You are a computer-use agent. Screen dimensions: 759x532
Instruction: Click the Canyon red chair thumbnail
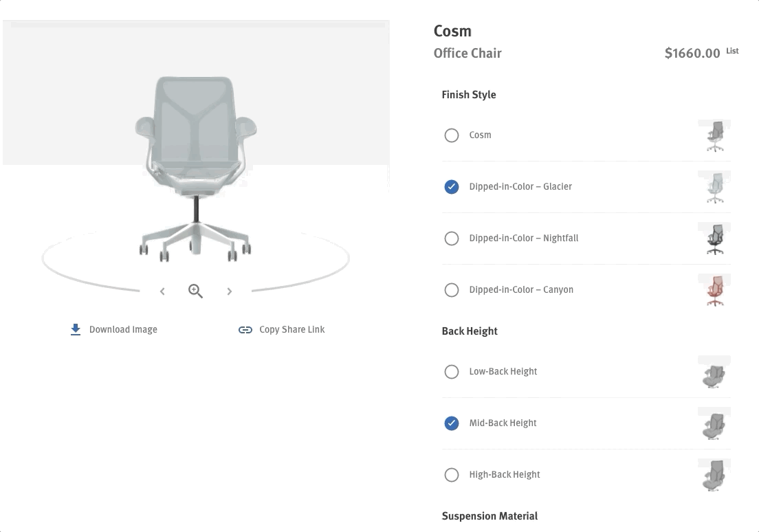(x=714, y=290)
